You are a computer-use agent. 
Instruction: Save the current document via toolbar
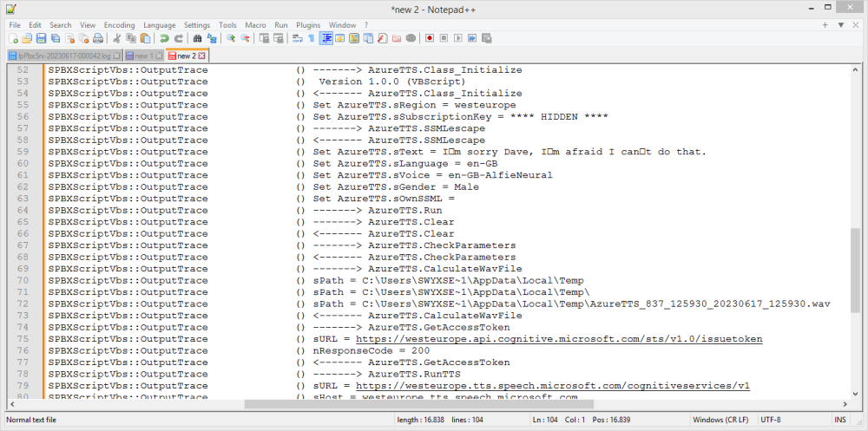click(x=42, y=38)
